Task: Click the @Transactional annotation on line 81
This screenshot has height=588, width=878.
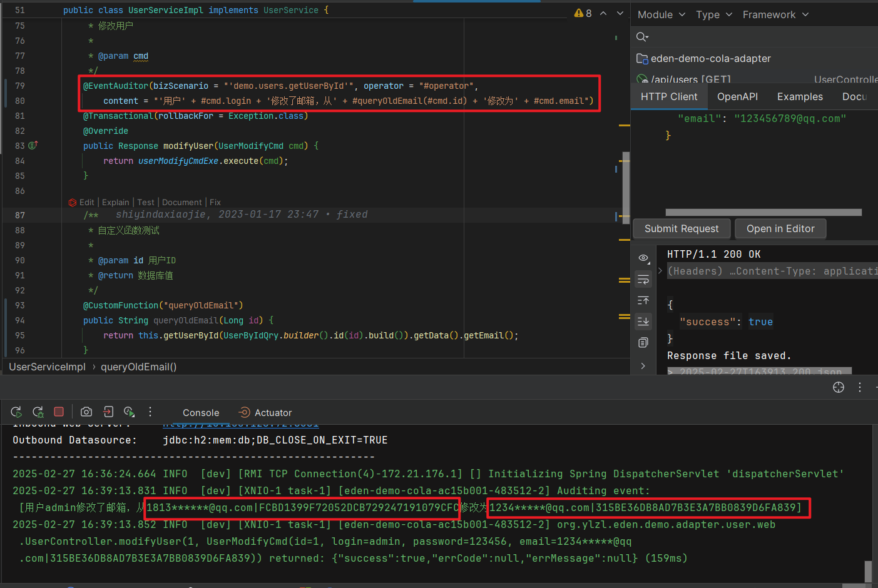Action: [118, 116]
